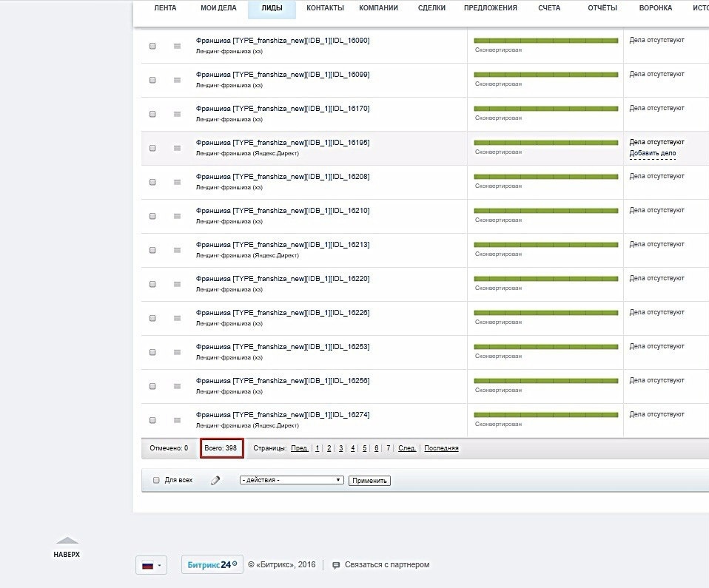Tick checkbox for lead IDL_16099
709x588 pixels.
(153, 80)
